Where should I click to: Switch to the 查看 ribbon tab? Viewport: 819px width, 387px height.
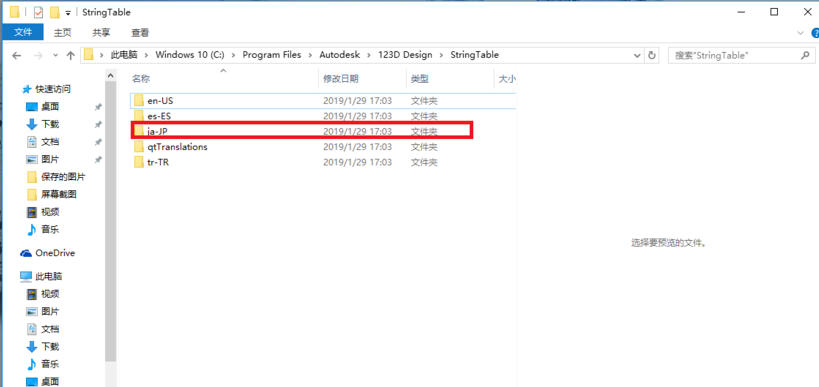coord(140,32)
